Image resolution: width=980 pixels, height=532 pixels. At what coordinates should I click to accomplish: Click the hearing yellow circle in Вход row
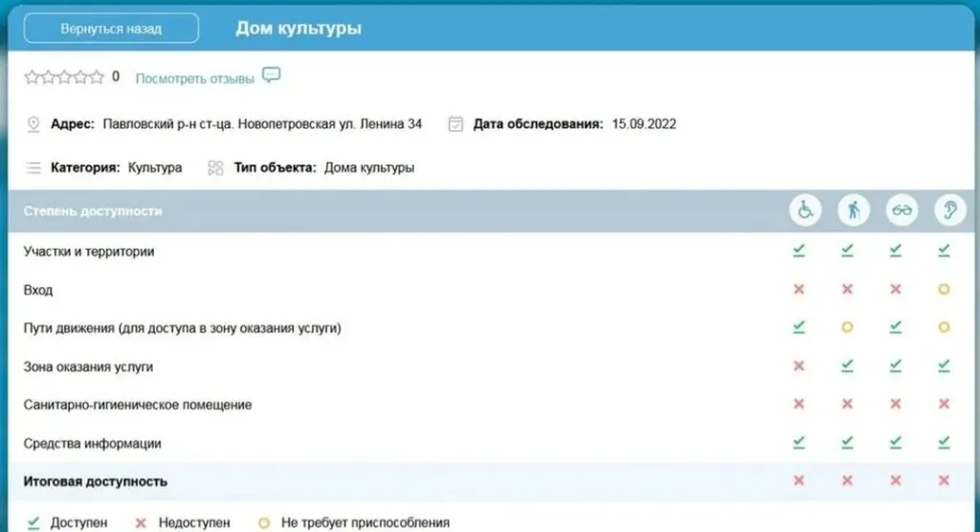point(944,289)
